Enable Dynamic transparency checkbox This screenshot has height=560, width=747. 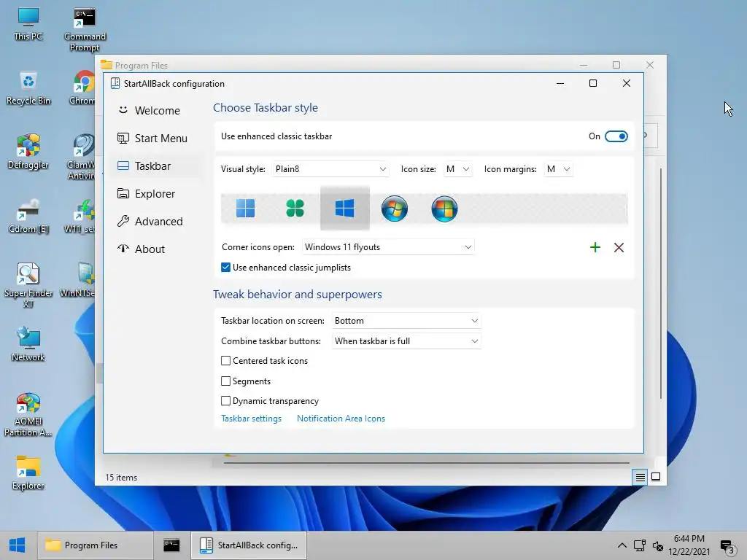click(x=226, y=401)
